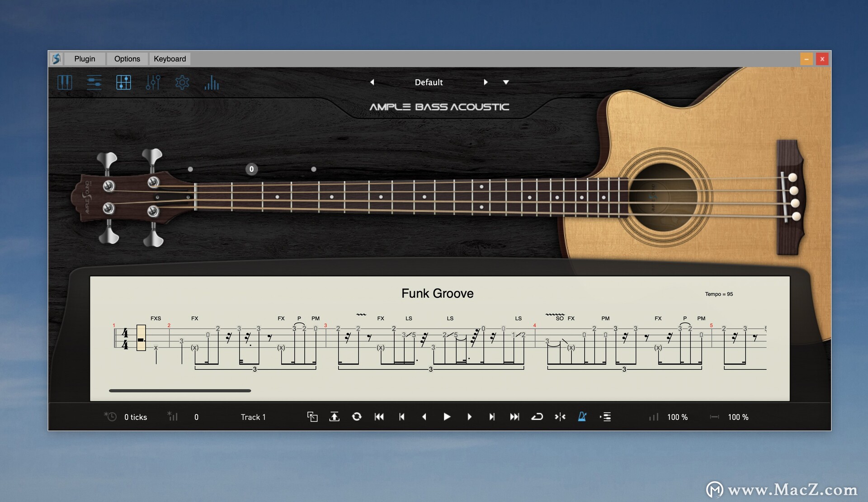Screen dimensions: 868x502
Task: Go to the next bar
Action: (492, 417)
